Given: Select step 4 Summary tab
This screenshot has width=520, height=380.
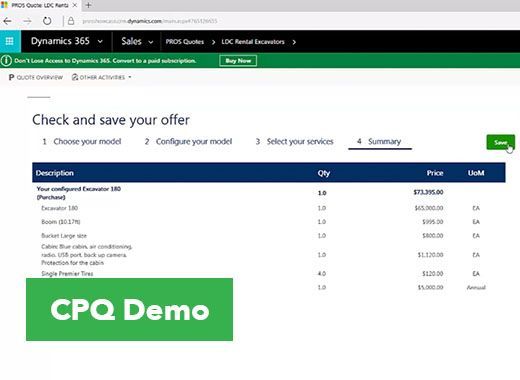Looking at the screenshot, I should click(x=380, y=142).
